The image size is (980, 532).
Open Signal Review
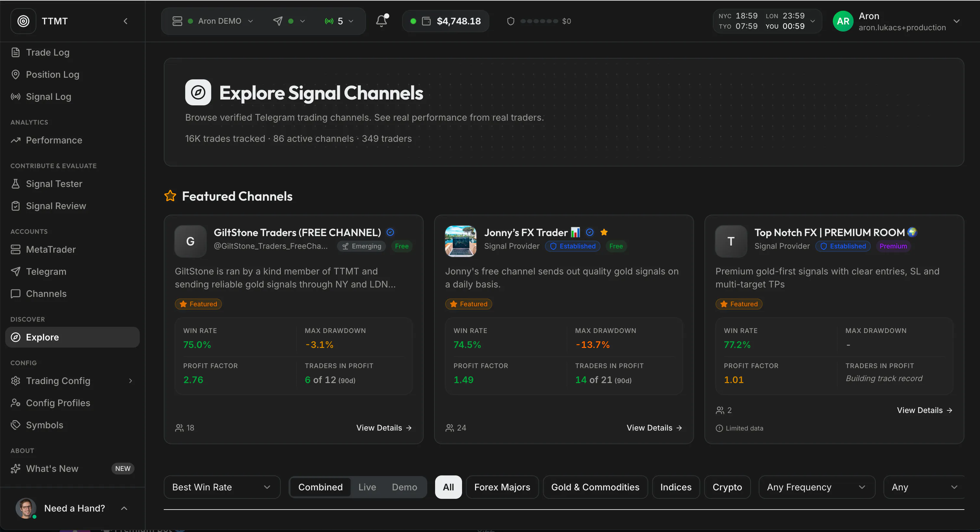tap(56, 206)
